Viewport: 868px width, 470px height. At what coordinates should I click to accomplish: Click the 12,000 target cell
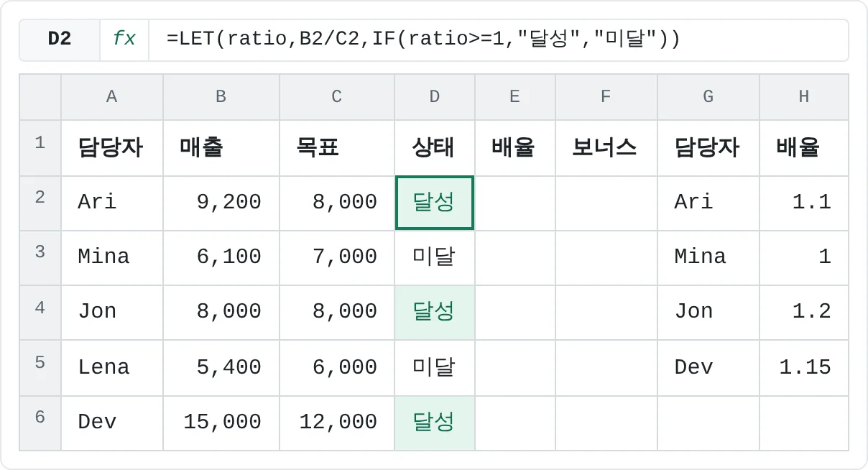pos(337,423)
